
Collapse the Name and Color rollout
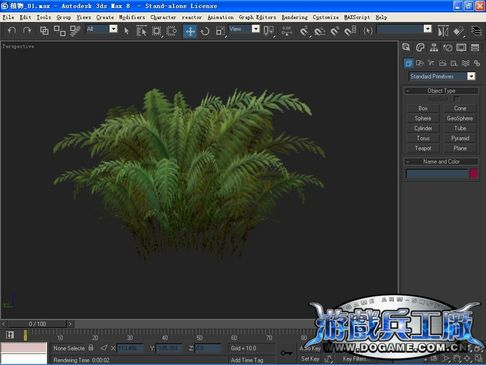pyautogui.click(x=441, y=162)
